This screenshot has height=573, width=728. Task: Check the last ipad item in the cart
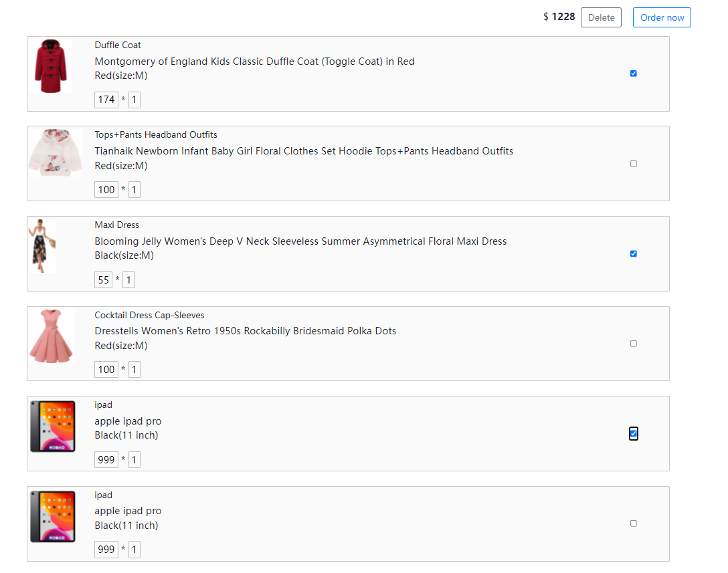pyautogui.click(x=633, y=524)
